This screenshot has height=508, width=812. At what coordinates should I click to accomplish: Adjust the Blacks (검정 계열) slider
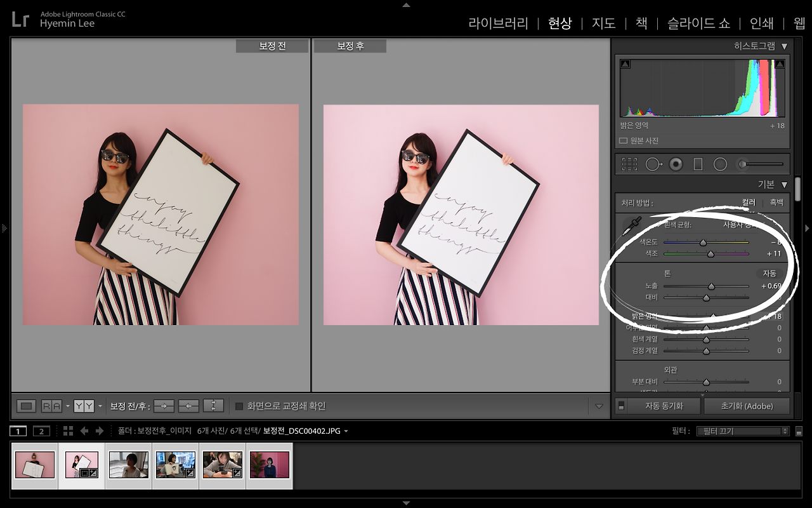706,351
